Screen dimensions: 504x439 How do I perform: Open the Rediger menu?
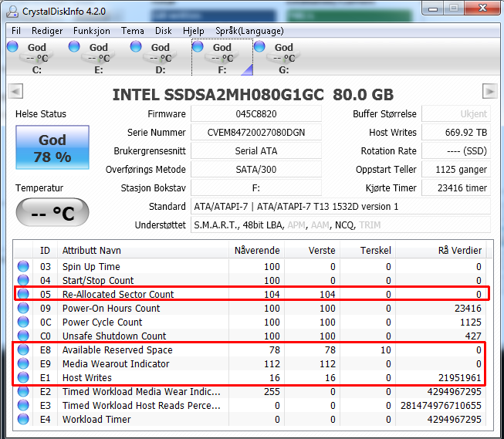click(x=47, y=31)
